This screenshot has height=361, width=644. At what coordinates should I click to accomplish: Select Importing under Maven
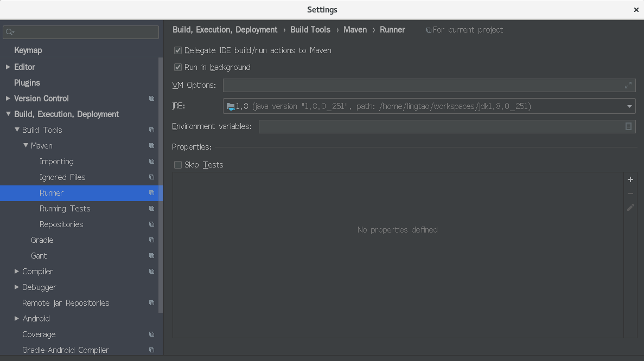pos(56,162)
